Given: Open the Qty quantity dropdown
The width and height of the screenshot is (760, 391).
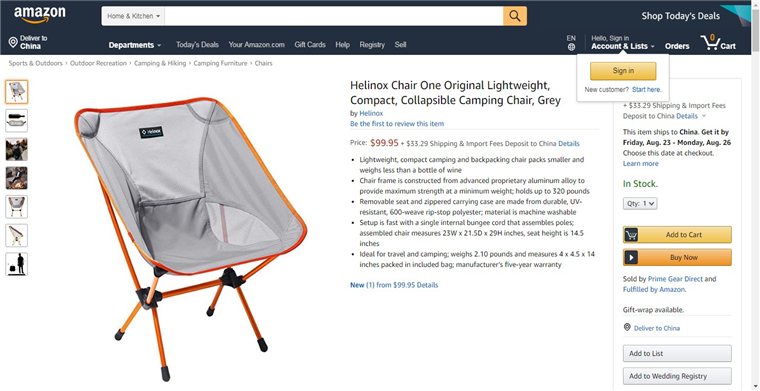Looking at the screenshot, I should point(640,203).
